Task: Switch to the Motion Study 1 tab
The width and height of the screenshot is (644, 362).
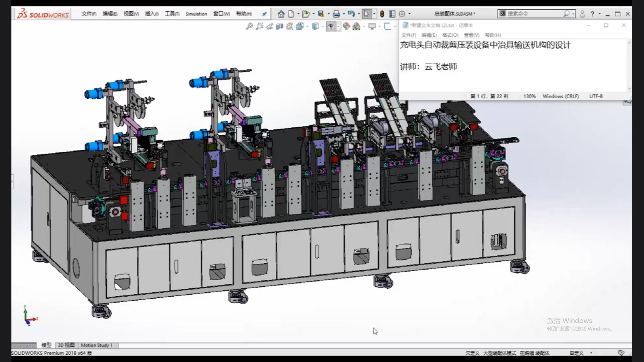Action: [x=97, y=345]
